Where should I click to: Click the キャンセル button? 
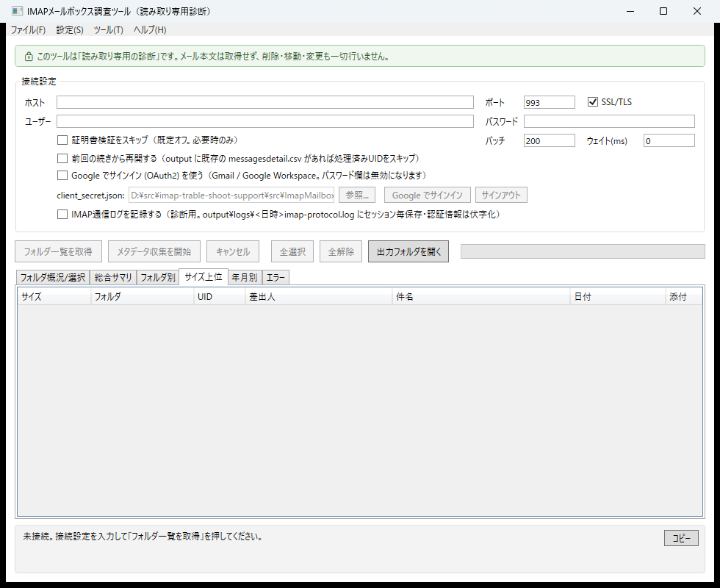[x=233, y=251]
